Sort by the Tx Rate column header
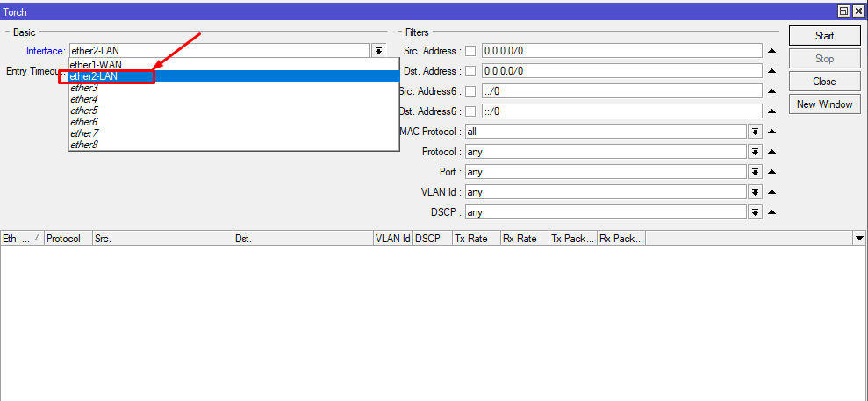 pyautogui.click(x=475, y=239)
